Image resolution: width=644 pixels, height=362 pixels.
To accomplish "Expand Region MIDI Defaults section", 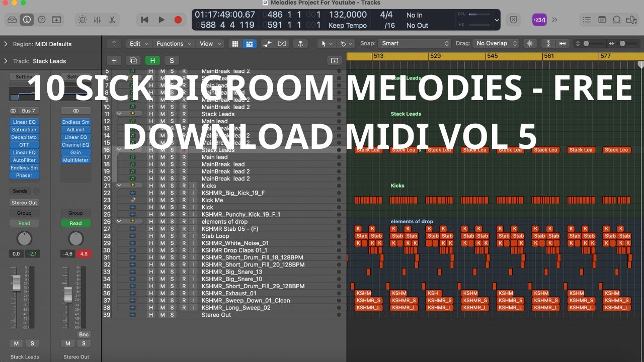I will tap(6, 44).
